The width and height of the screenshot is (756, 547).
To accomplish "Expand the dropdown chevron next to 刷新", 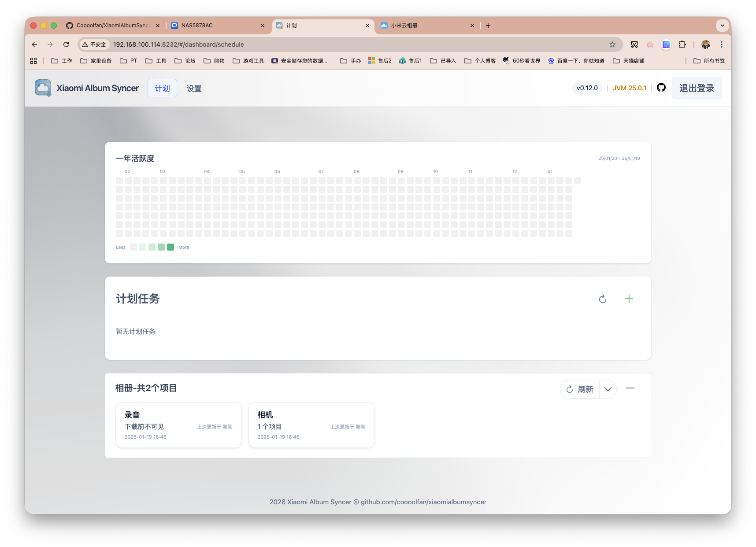I will coord(608,389).
